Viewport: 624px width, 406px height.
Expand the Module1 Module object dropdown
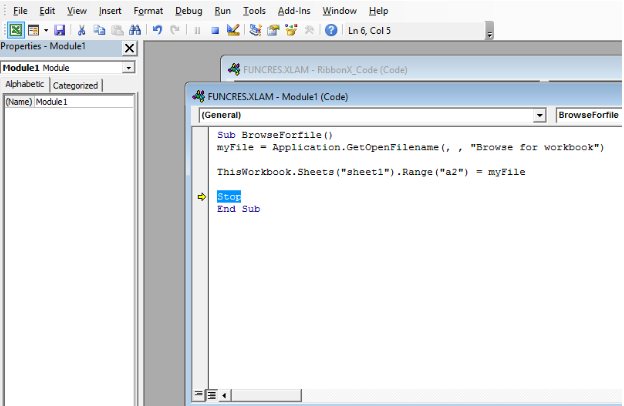129,68
